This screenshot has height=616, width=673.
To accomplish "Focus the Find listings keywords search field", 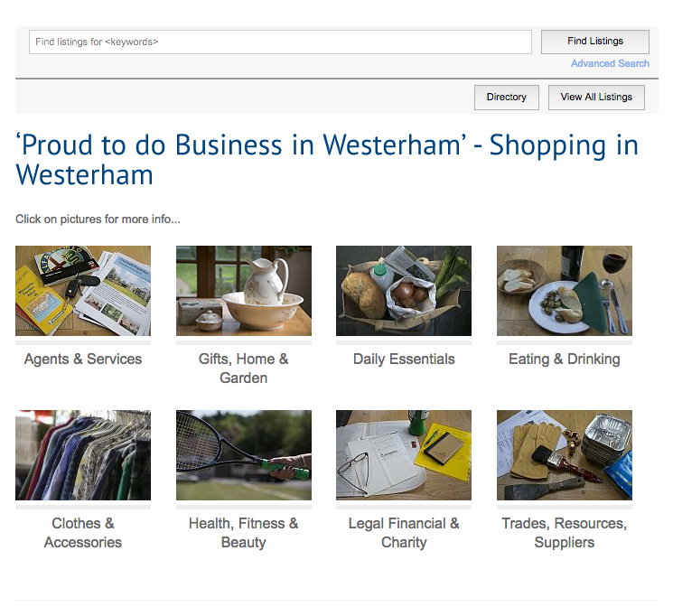I will click(x=280, y=42).
